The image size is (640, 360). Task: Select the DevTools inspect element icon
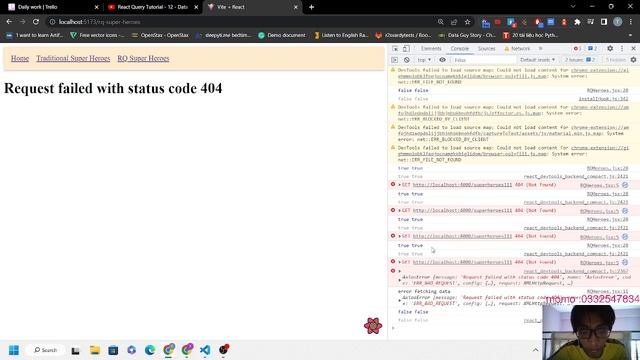(x=395, y=49)
